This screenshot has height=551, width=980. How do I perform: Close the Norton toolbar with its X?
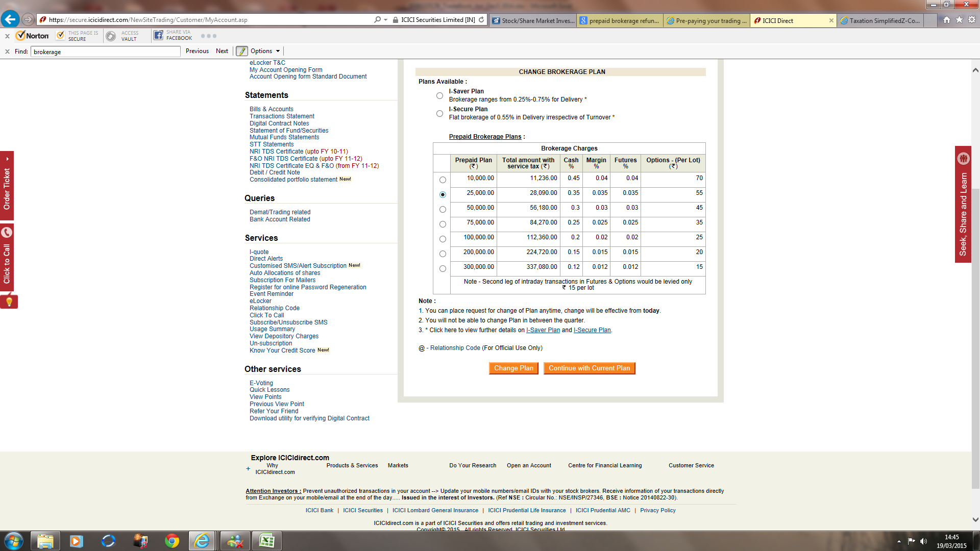click(7, 36)
